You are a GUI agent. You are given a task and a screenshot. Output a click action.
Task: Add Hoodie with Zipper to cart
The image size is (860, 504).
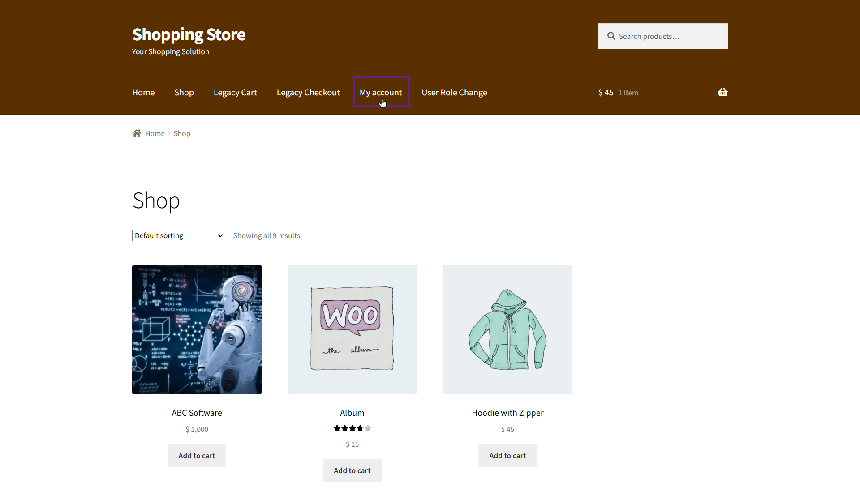pos(507,456)
